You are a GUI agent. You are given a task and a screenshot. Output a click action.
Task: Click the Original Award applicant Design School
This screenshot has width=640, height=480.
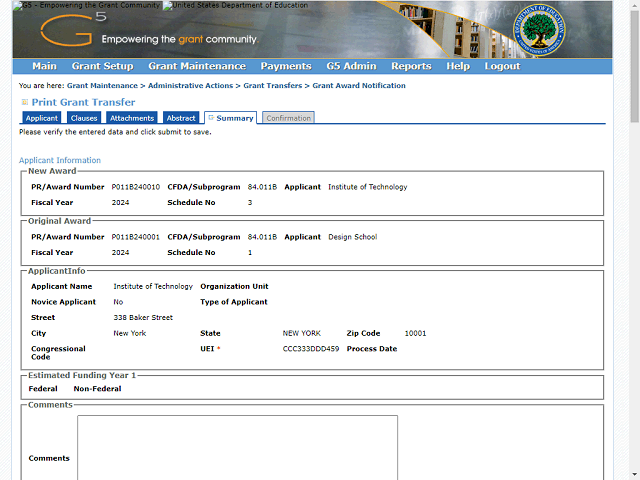[x=353, y=237]
